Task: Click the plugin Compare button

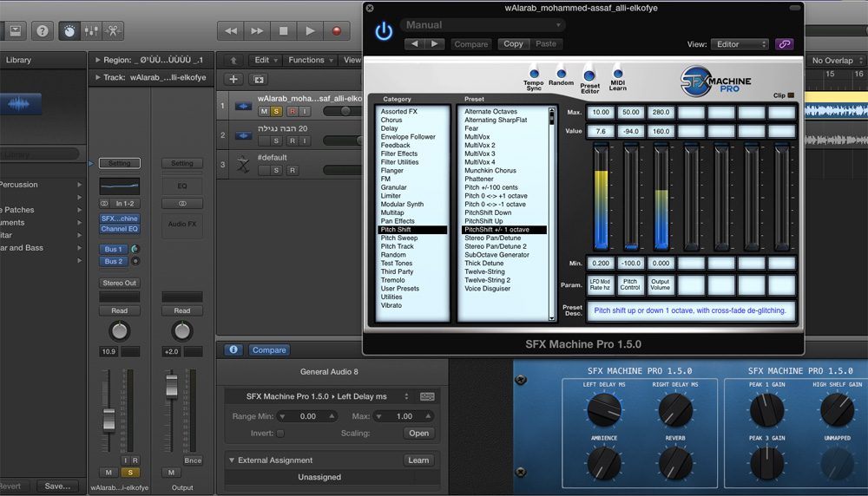Action: click(471, 44)
